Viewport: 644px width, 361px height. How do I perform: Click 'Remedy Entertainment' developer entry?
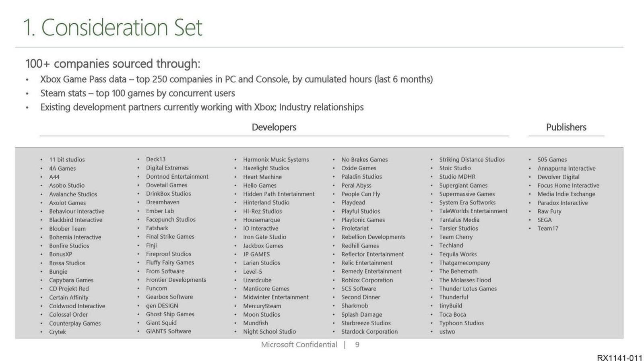(x=371, y=271)
